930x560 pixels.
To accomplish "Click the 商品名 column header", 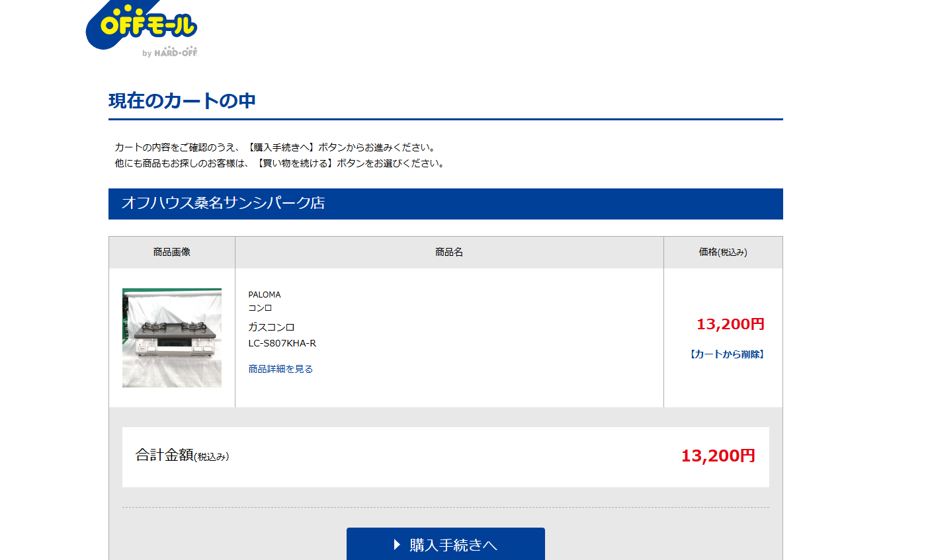I will coord(449,252).
